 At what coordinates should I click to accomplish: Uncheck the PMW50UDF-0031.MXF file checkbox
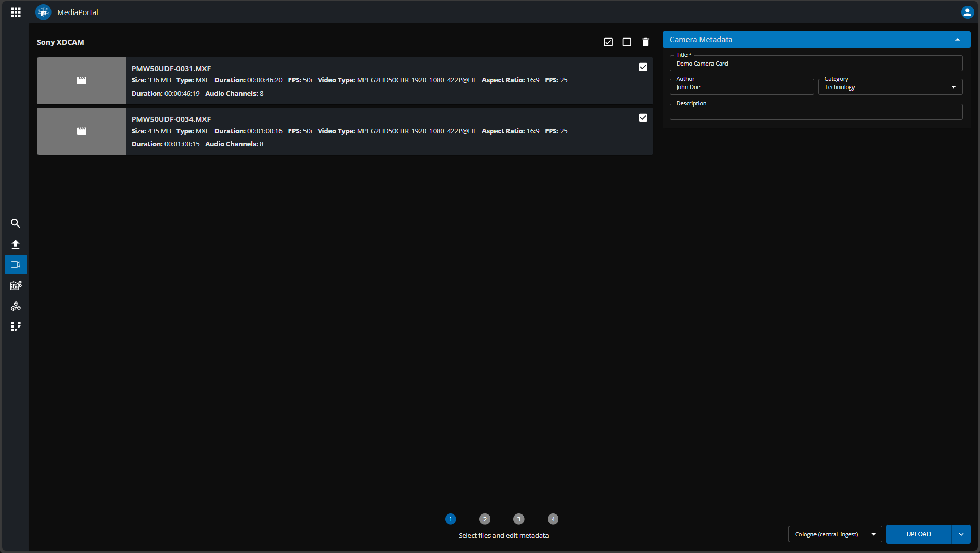(x=643, y=67)
